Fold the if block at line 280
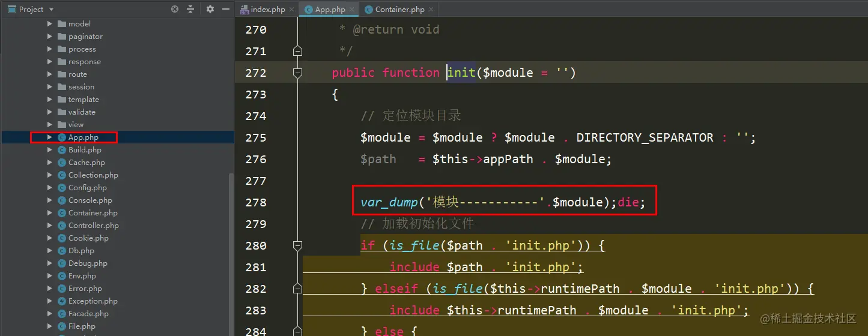This screenshot has width=868, height=336. point(297,245)
